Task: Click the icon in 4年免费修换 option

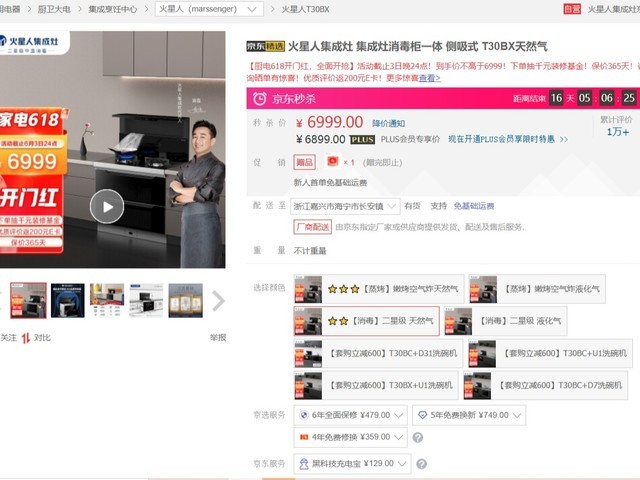Action: coord(304,437)
